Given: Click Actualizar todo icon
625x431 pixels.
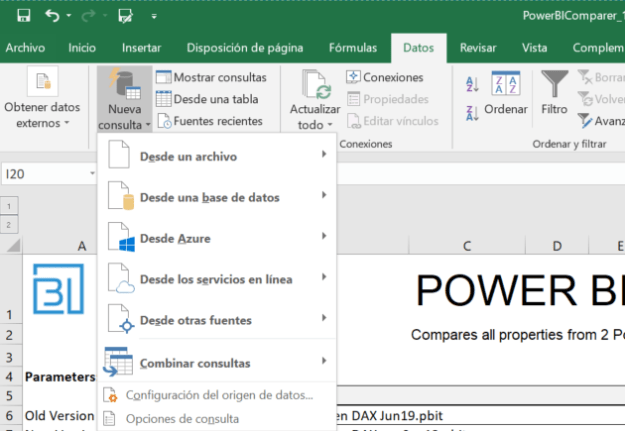Looking at the screenshot, I should click(315, 100).
